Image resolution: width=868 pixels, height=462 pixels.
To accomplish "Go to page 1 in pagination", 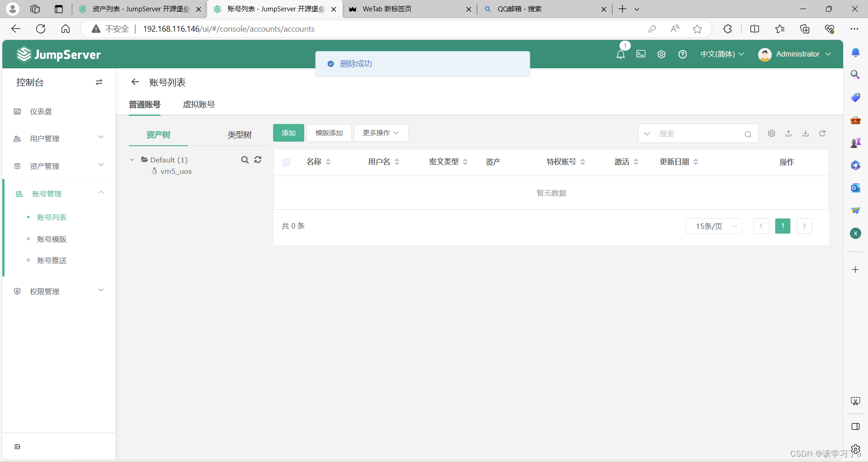I will [783, 226].
